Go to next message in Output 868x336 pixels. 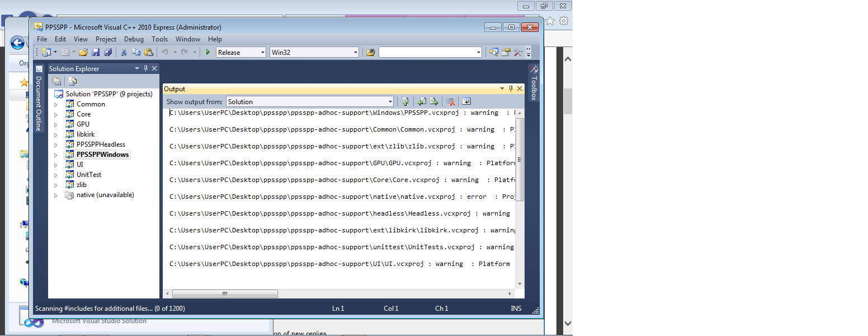point(433,101)
